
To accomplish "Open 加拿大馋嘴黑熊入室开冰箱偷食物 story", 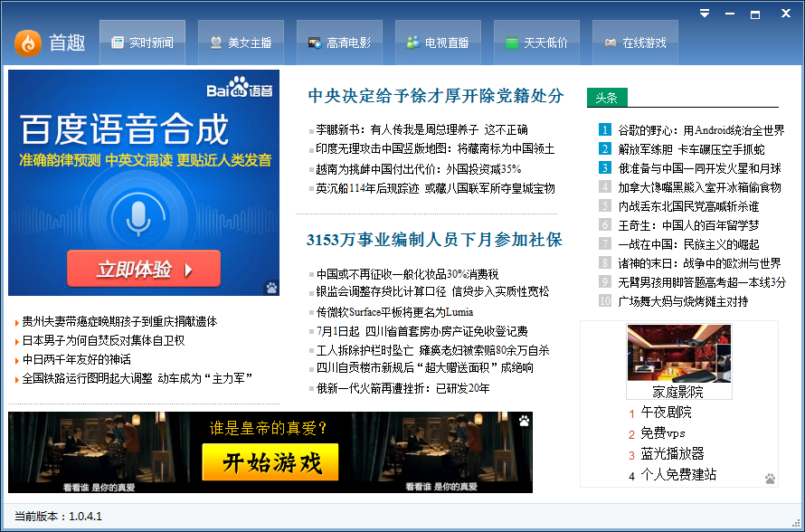I will [699, 187].
